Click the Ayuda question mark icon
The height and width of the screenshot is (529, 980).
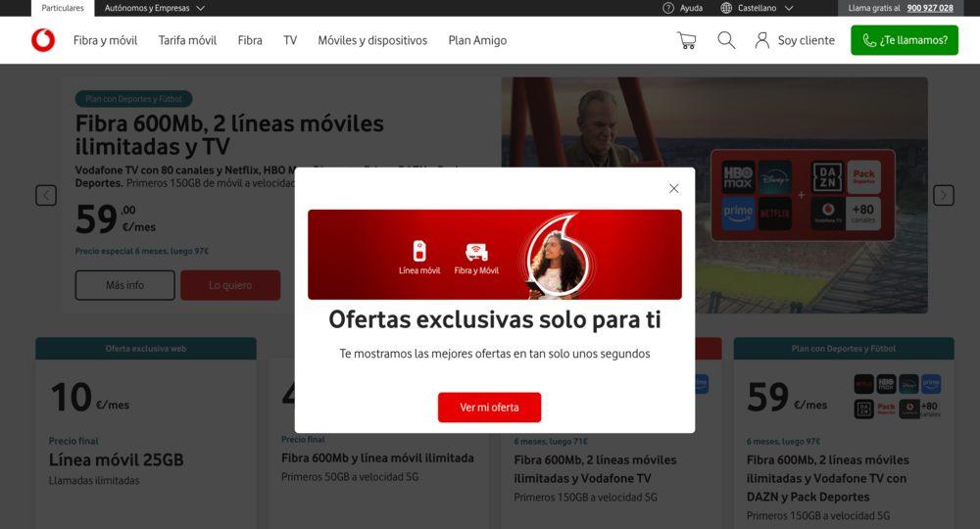pyautogui.click(x=668, y=8)
